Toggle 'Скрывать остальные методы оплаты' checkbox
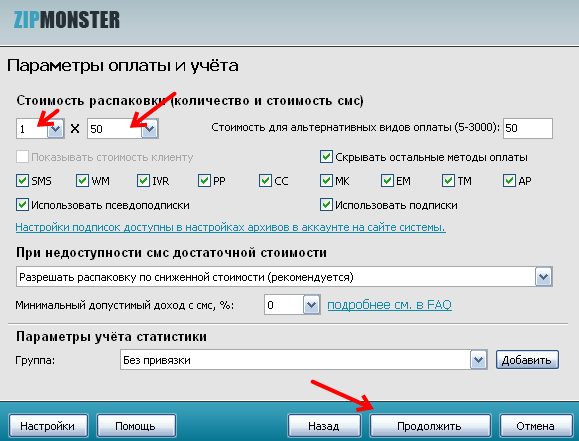 (326, 157)
